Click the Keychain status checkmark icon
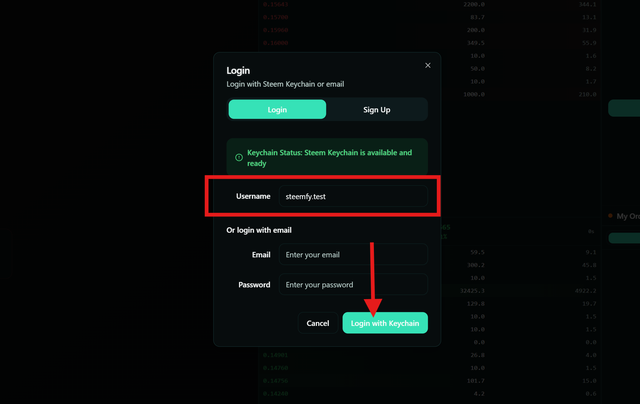 238,158
